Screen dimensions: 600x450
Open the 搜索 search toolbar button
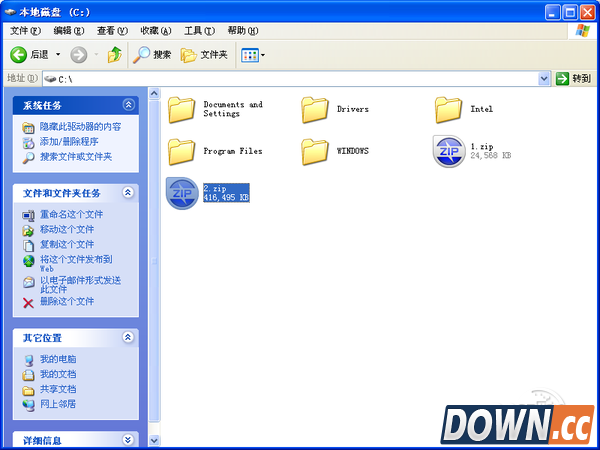click(152, 55)
